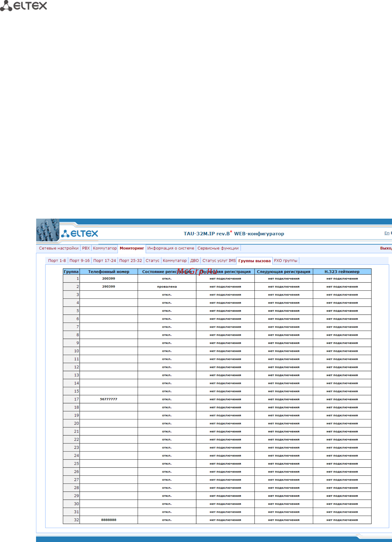Click phone number 56777777 in group 17
This screenshot has height=542, width=392.
(109, 399)
